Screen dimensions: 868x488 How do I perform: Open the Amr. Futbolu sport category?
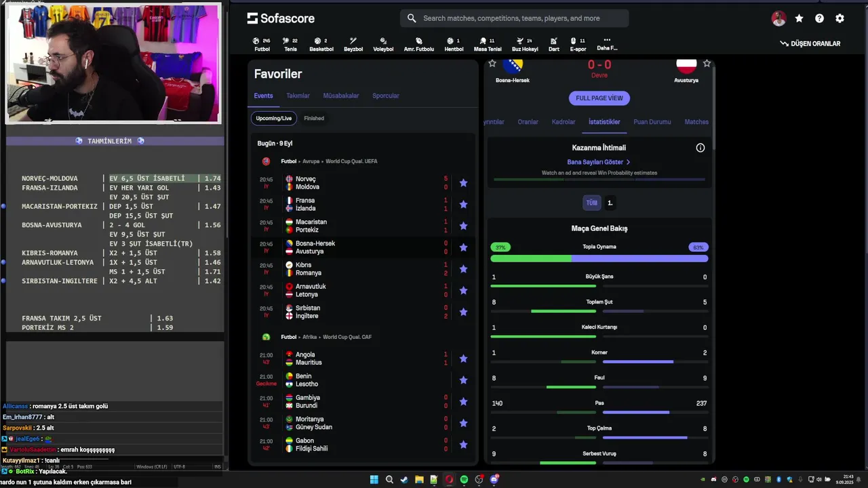(x=419, y=45)
